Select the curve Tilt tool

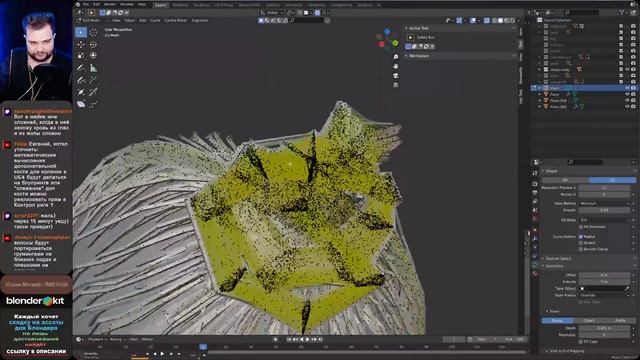coord(93,92)
